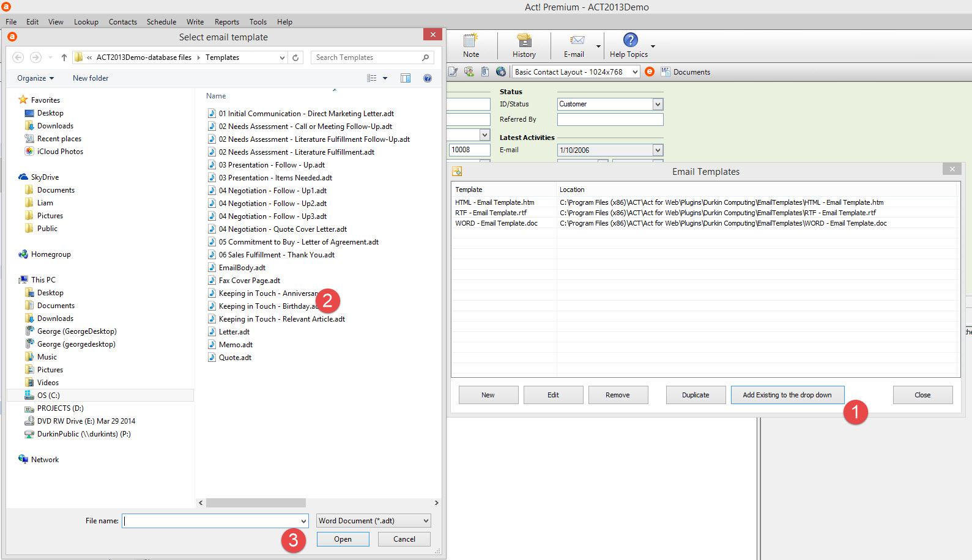Click the E-mail toolbar icon
The height and width of the screenshot is (560, 972).
(574, 45)
